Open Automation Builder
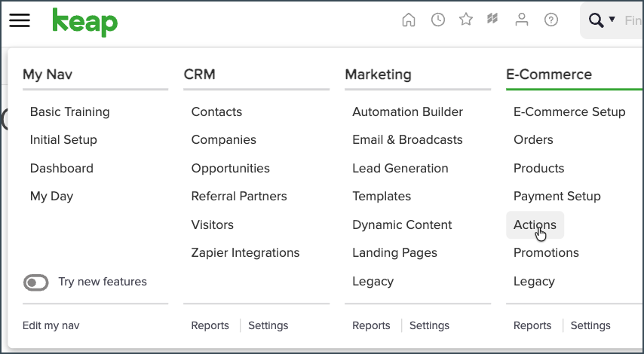This screenshot has height=354, width=644. tap(408, 111)
